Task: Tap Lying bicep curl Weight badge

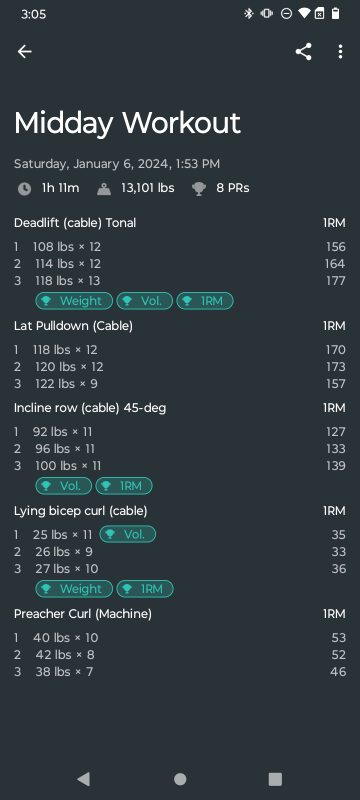Action: click(74, 589)
